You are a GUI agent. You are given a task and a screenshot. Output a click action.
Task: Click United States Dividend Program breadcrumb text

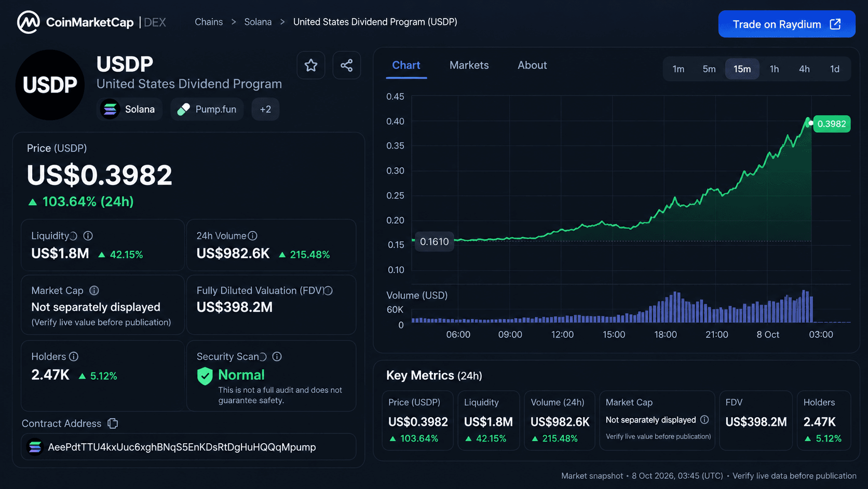point(375,22)
